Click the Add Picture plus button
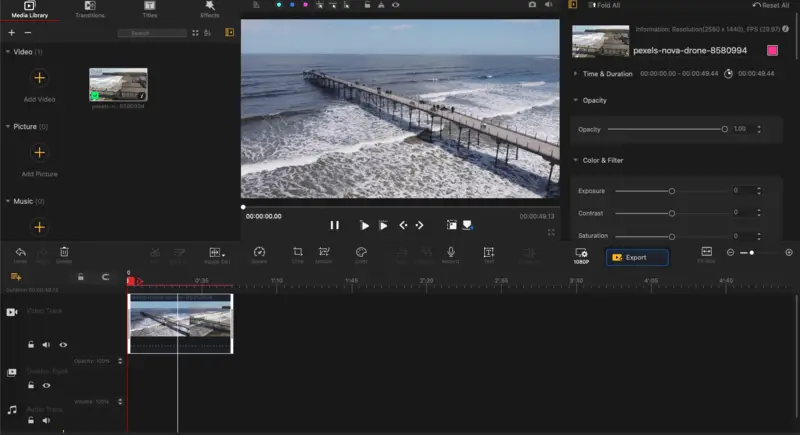Screen dimensions: 800x435 (39, 152)
